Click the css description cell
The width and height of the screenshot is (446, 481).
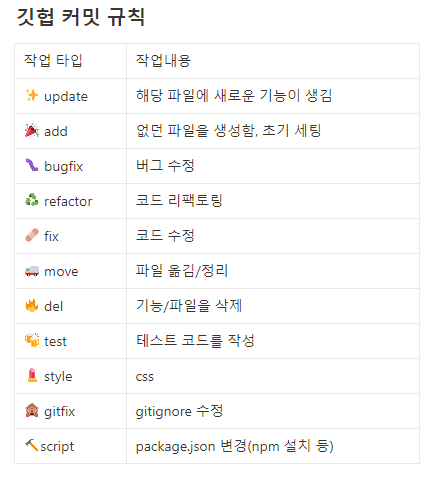pyautogui.click(x=273, y=376)
